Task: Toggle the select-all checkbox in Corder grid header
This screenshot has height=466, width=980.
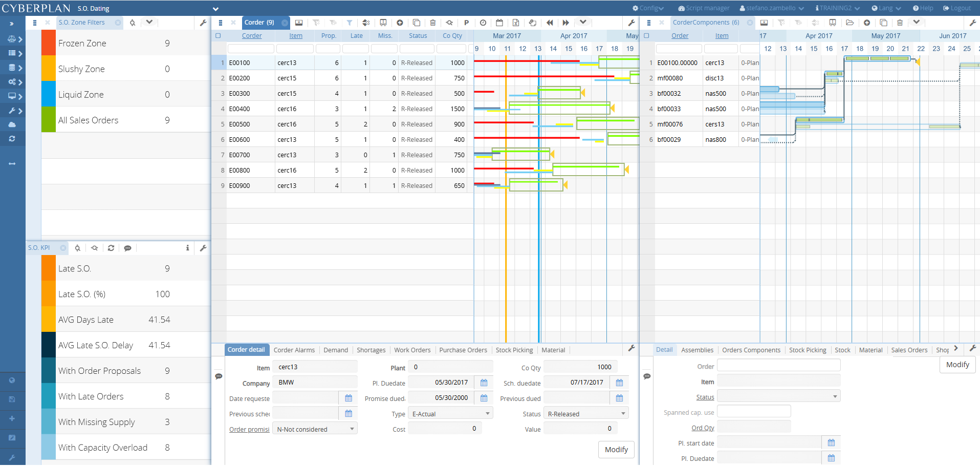Action: click(217, 35)
